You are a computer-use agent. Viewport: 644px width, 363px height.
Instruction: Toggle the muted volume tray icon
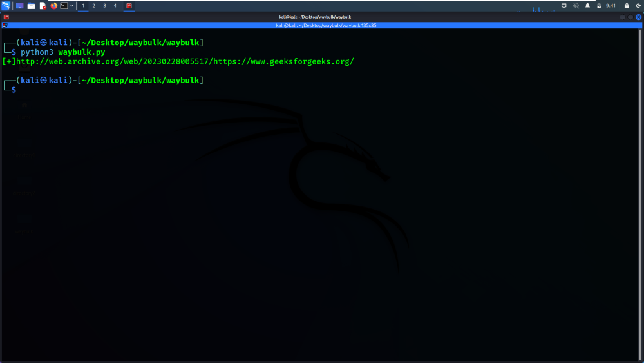(x=576, y=6)
